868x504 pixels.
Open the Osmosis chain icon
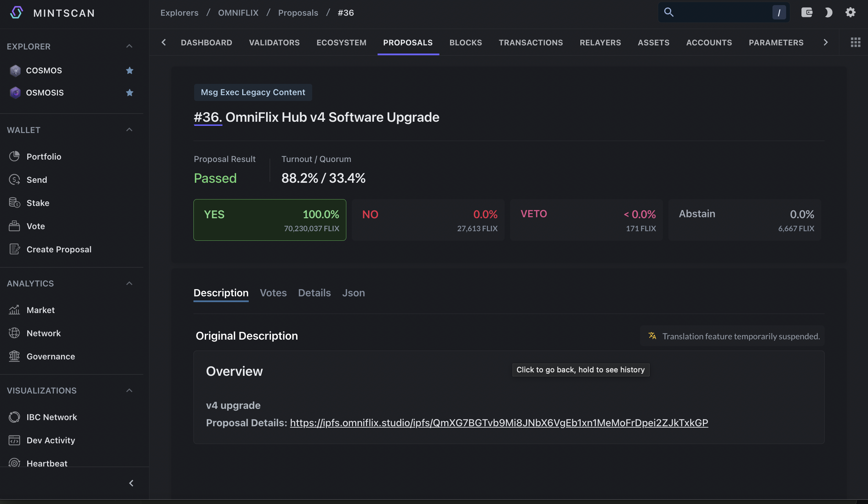tap(15, 93)
